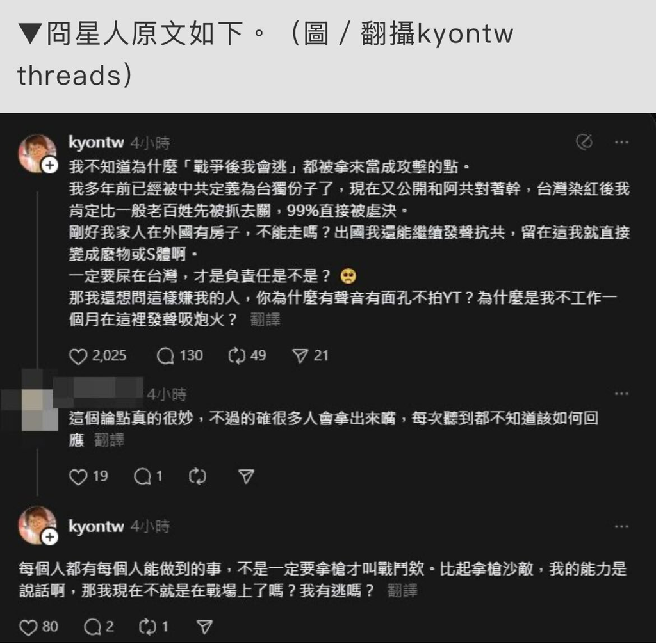Open kyontw profile from top post username
656x644 pixels.
pyautogui.click(x=96, y=143)
